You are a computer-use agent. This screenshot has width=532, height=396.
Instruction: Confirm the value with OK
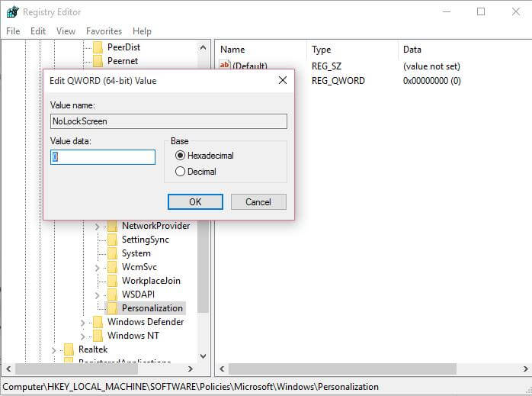point(195,202)
